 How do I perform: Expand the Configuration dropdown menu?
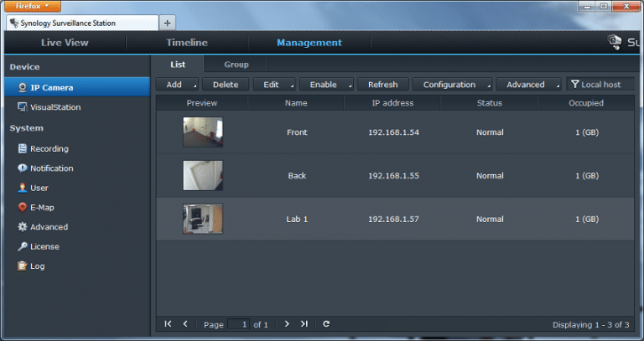[452, 85]
